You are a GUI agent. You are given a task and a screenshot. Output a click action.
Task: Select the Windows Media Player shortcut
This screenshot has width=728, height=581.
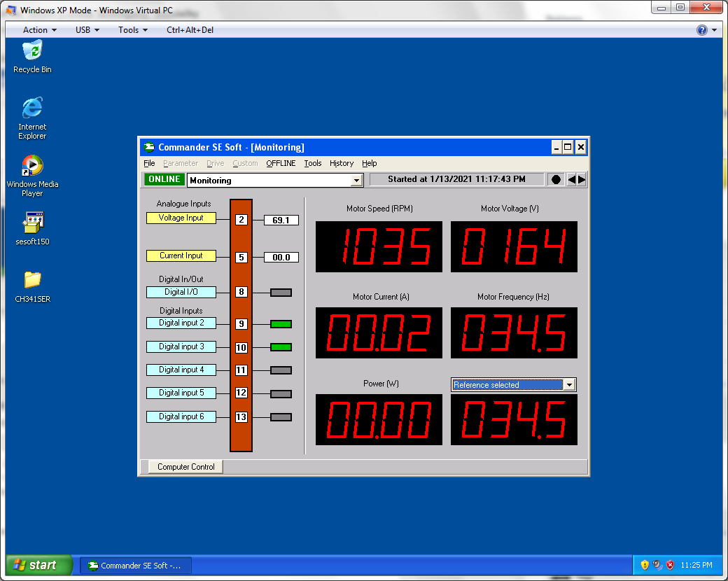click(32, 167)
